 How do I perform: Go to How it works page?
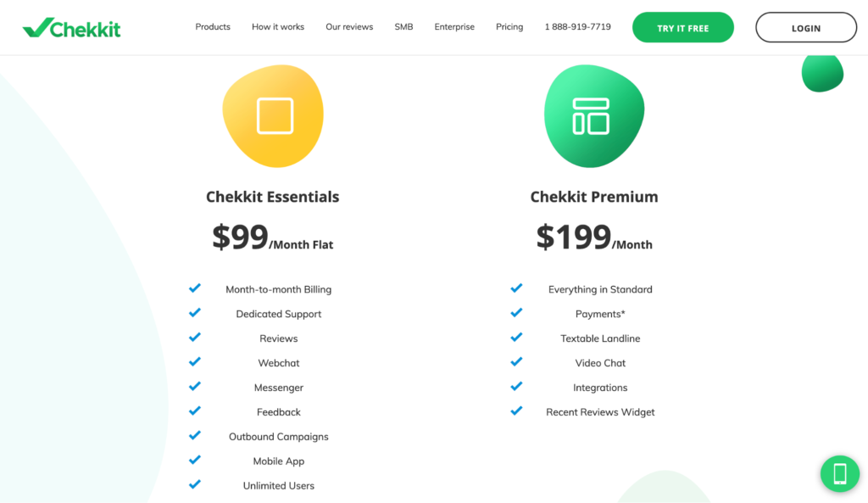pos(278,26)
